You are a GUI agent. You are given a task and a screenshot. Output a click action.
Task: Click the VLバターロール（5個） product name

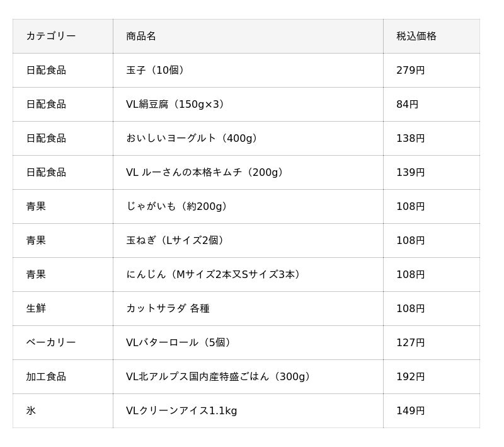click(178, 343)
